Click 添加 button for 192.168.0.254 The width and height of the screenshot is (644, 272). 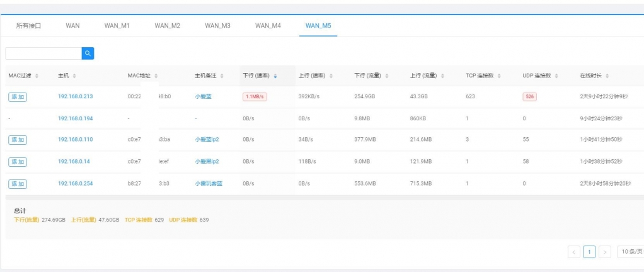point(17,184)
